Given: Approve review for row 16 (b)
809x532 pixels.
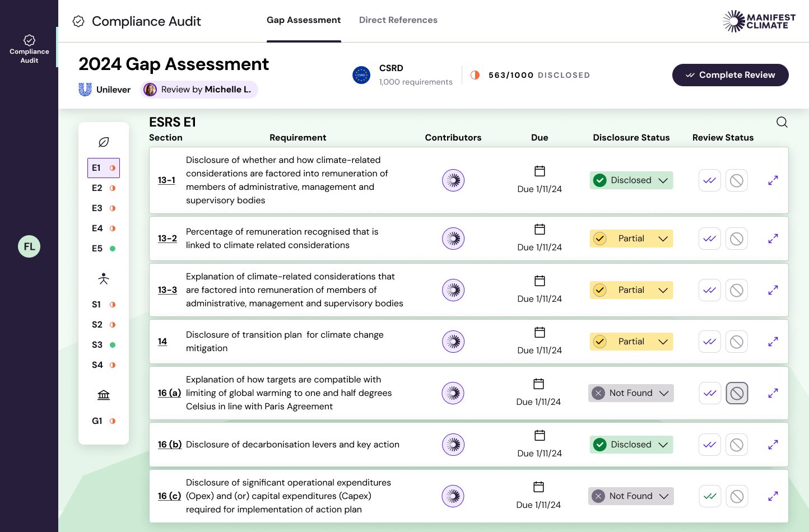Looking at the screenshot, I should point(710,445).
